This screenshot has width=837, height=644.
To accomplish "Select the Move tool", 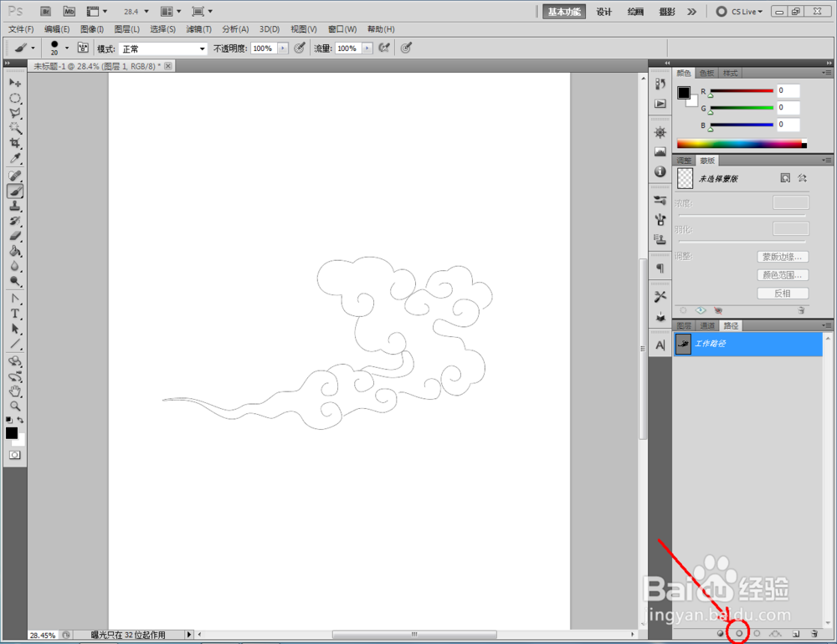I will pyautogui.click(x=15, y=83).
